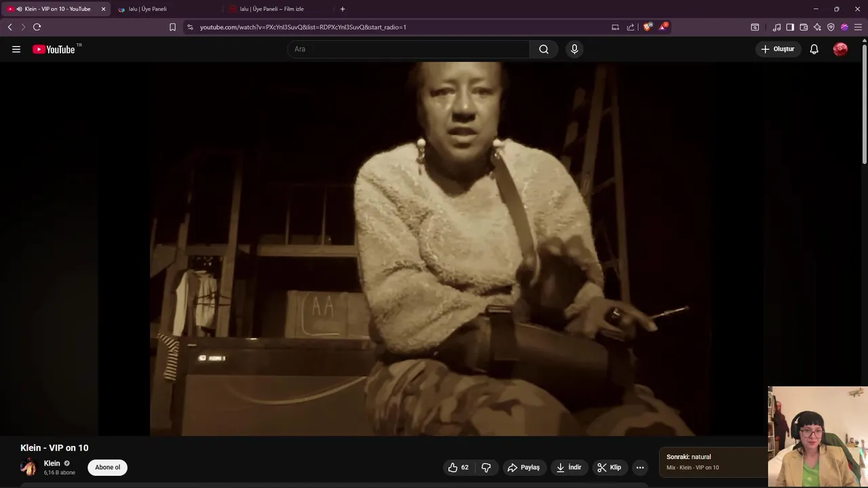Click the Oluştur create button

click(777, 49)
